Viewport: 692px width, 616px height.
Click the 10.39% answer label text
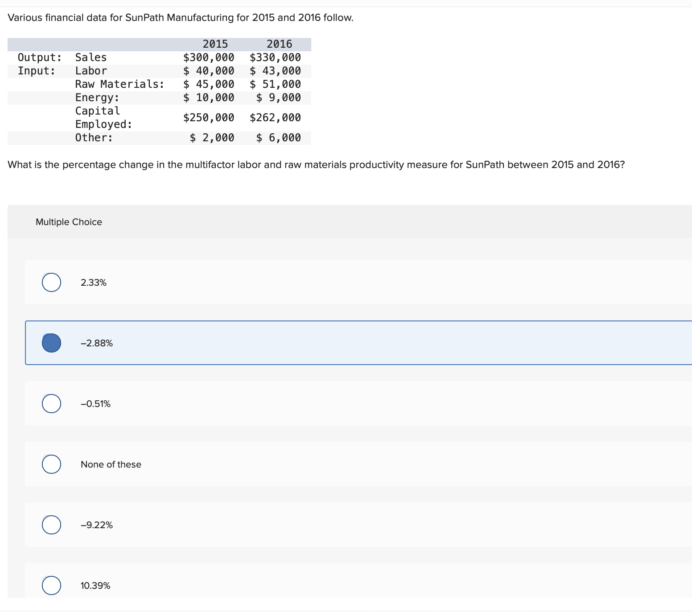pos(95,586)
